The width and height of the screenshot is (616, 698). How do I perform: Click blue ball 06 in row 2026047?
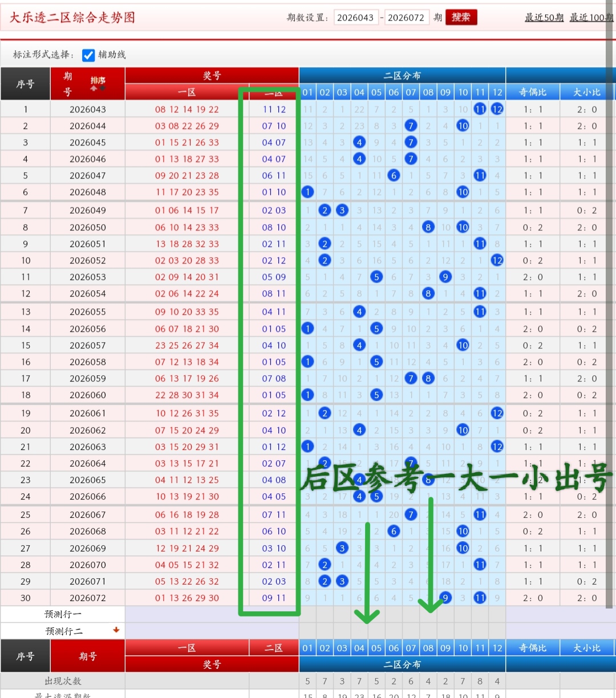394,175
